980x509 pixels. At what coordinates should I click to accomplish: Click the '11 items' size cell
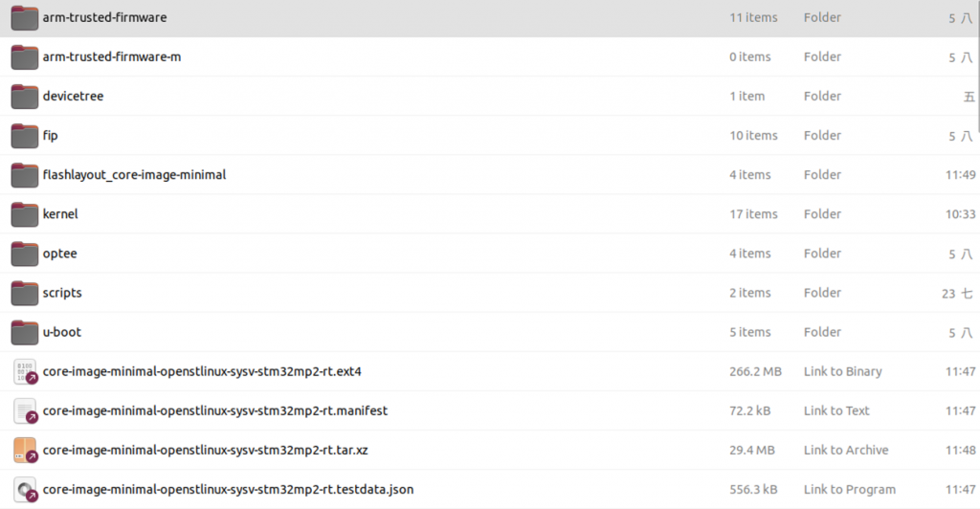click(753, 17)
